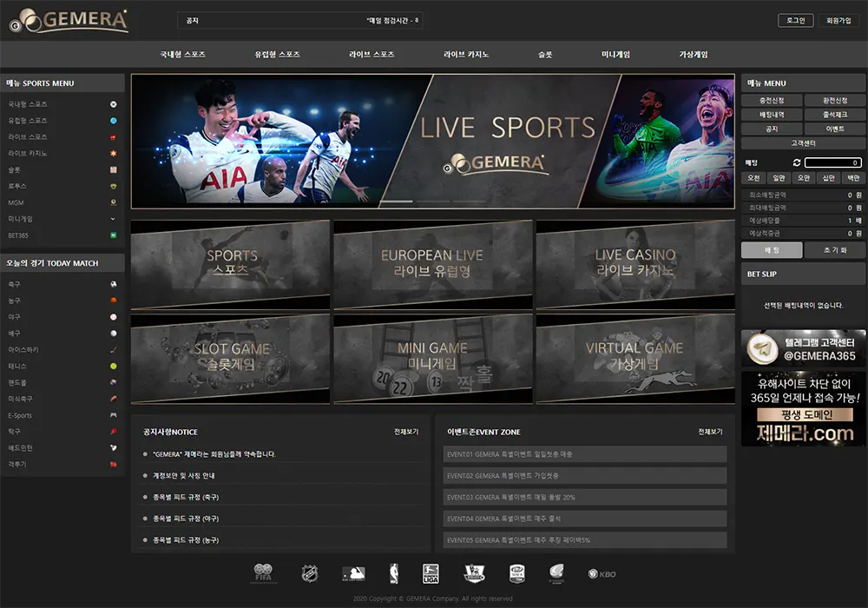This screenshot has height=608, width=868.
Task: Click 전체보기 in the notice section
Action: tap(406, 432)
